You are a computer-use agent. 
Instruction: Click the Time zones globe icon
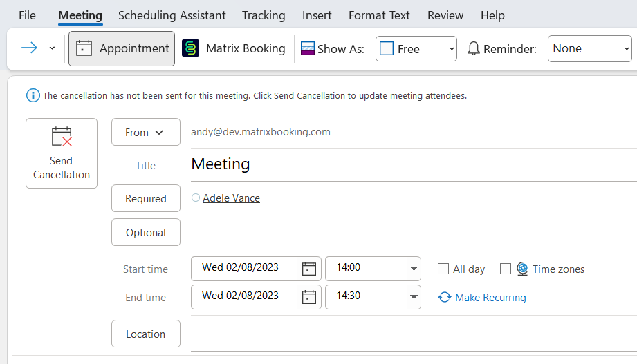(522, 269)
